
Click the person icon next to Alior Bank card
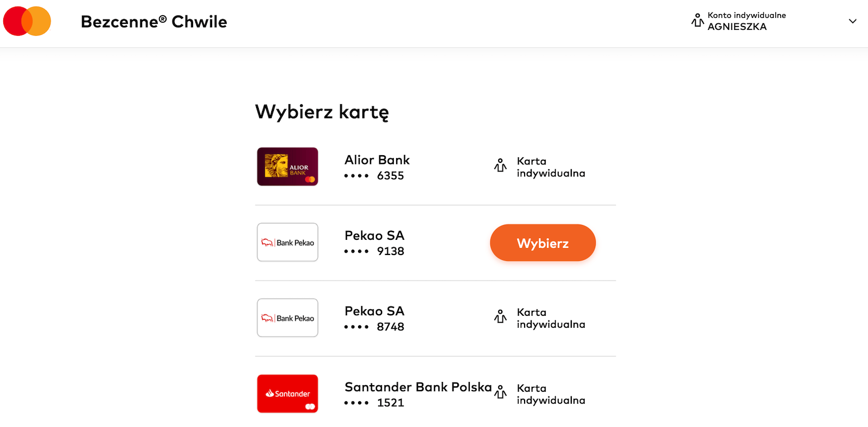[x=499, y=165]
